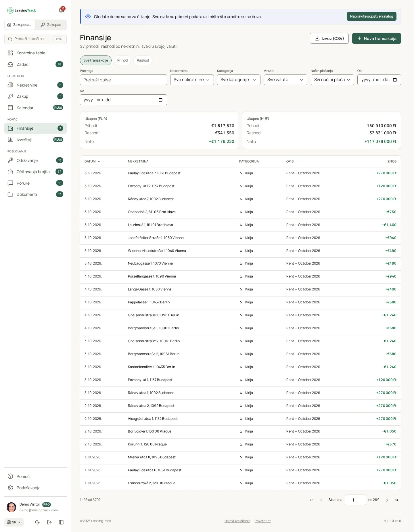Click the LeasingTrack logo
The width and height of the screenshot is (414, 532).
(22, 10)
